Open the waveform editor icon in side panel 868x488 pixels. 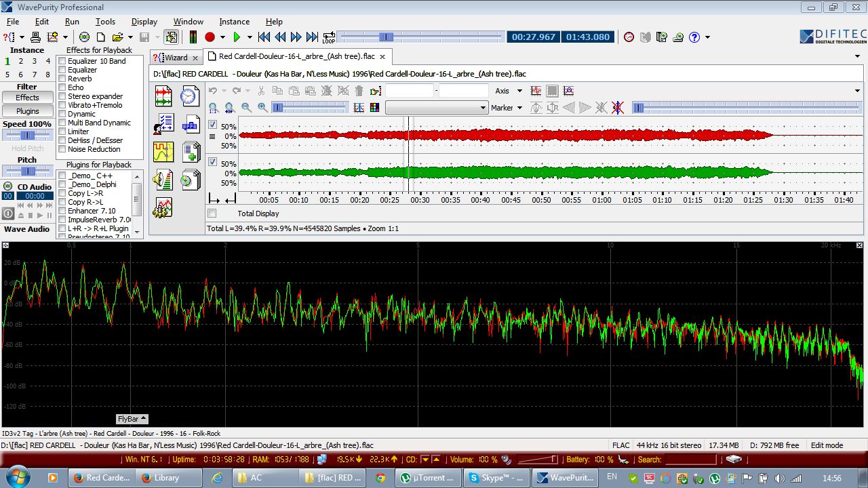click(163, 96)
